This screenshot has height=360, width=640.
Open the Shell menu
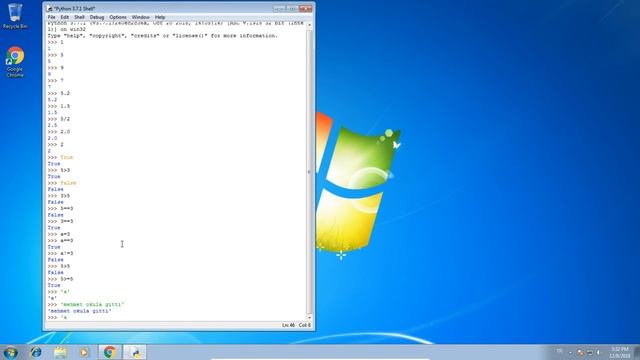tap(79, 17)
